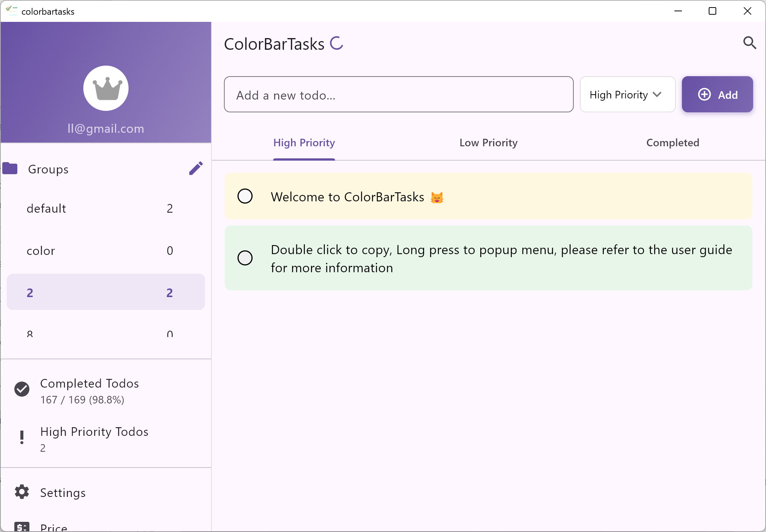Click the ll@gmail.com account label
Screen dimensions: 766x532
106,129
